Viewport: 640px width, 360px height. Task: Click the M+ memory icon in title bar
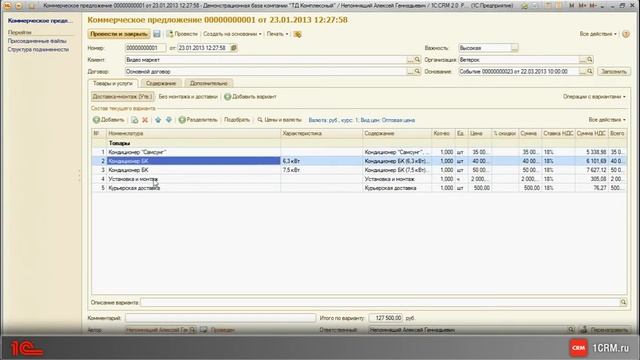(583, 6)
